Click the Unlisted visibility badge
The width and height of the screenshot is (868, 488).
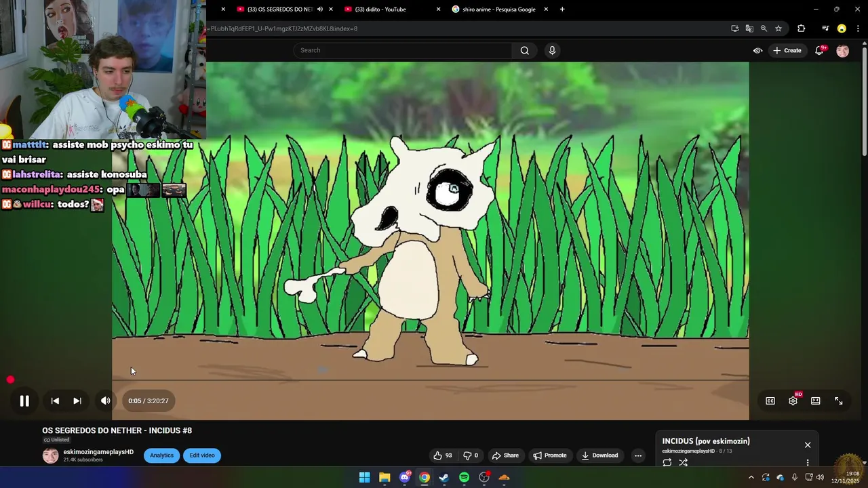click(57, 440)
